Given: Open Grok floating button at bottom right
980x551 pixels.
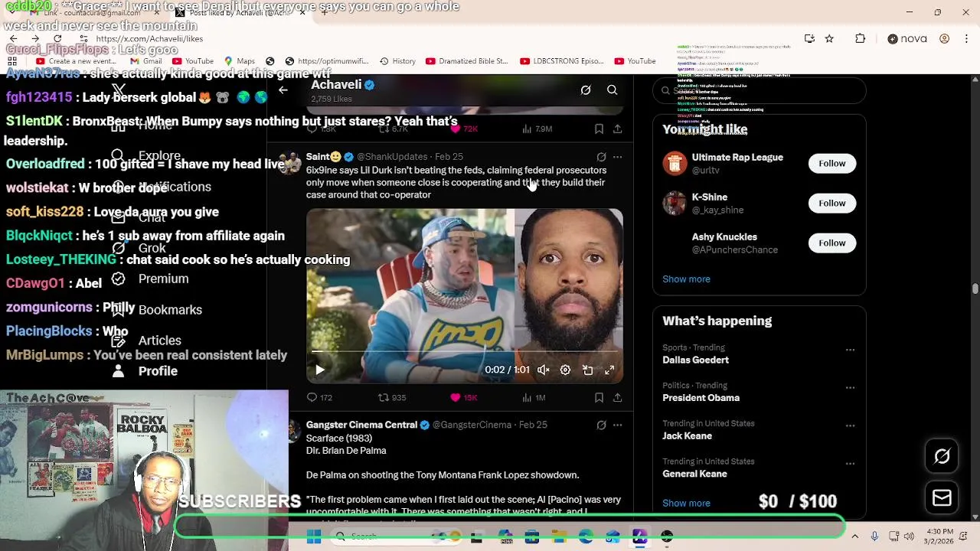Looking at the screenshot, I should [942, 457].
